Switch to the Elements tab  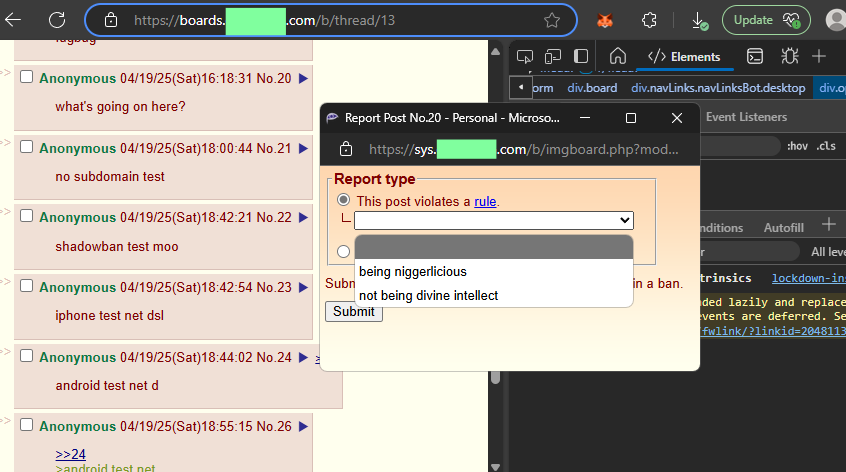684,56
